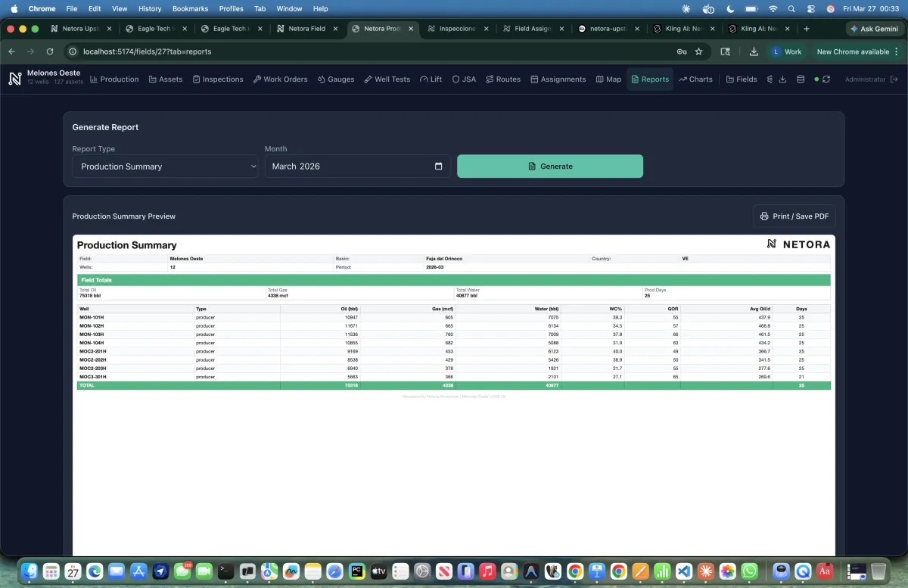Click the sync refresh icon beside green dot
The image size is (908, 588).
click(826, 79)
